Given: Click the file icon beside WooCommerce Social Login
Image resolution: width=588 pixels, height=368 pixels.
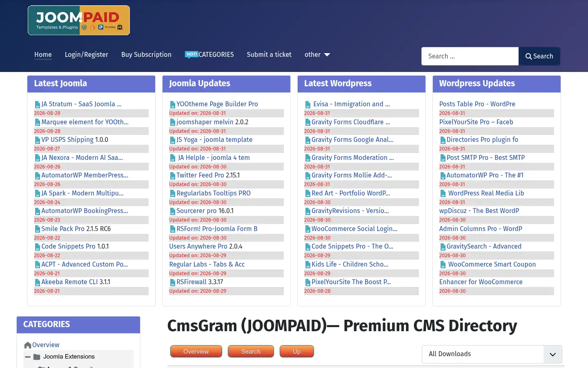Looking at the screenshot, I should 308,229.
